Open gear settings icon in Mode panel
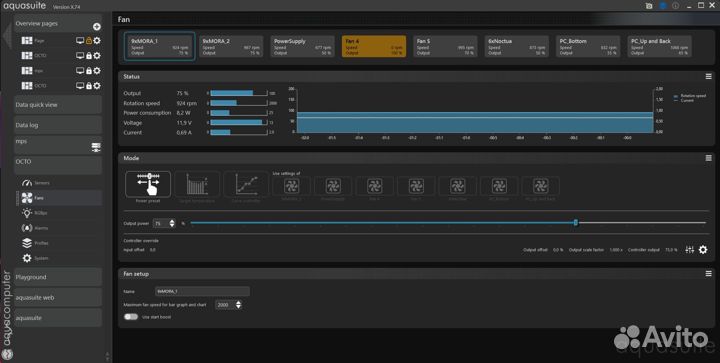The width and height of the screenshot is (720, 363). click(x=703, y=250)
